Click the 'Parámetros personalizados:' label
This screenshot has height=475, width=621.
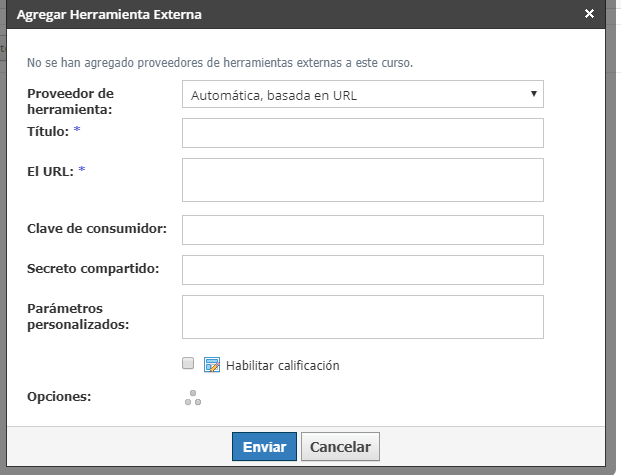(x=78, y=317)
